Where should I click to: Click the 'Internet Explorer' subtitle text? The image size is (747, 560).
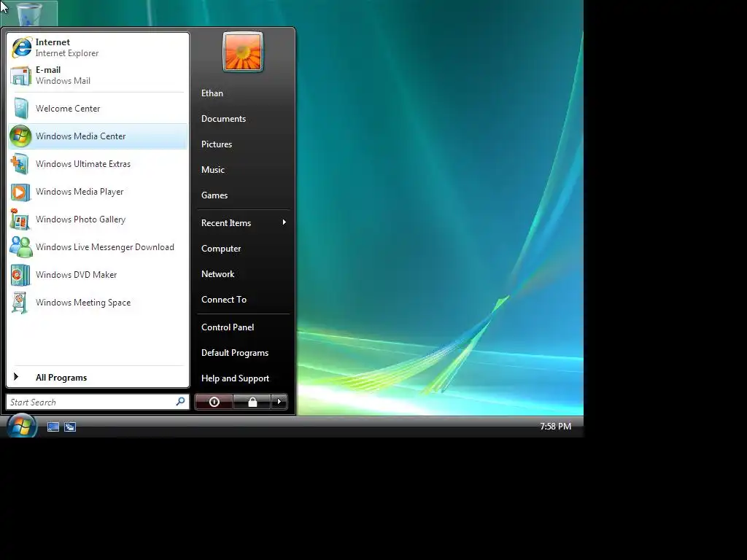click(x=67, y=53)
